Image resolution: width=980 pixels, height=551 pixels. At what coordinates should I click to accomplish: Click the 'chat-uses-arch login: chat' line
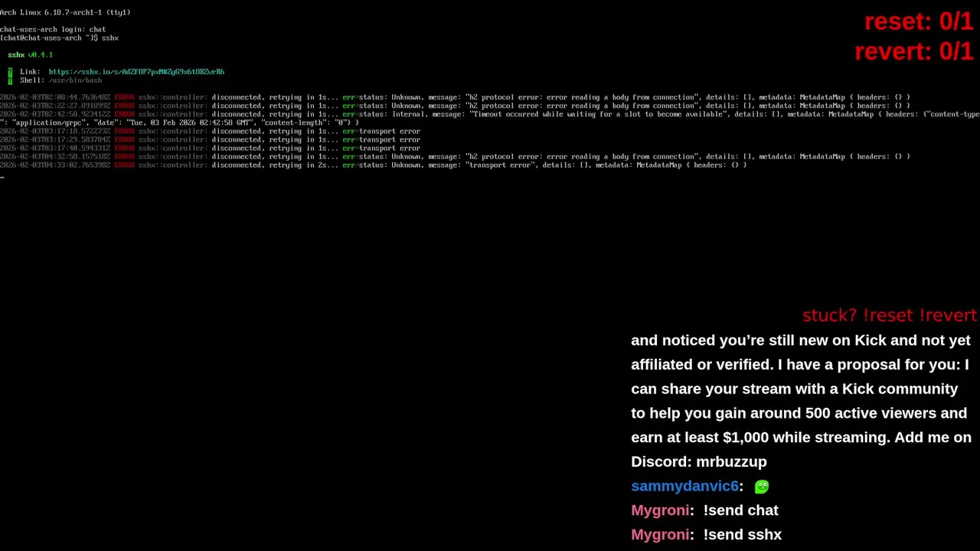point(53,30)
